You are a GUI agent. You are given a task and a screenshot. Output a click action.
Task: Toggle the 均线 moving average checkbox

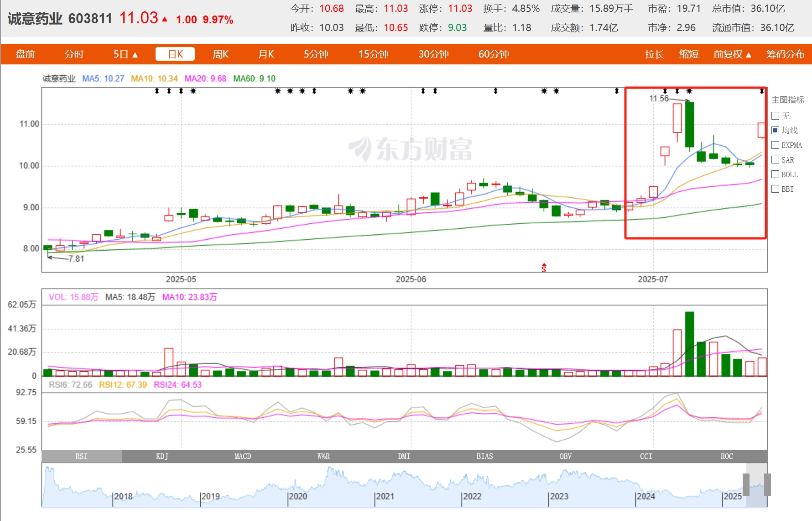coord(775,131)
